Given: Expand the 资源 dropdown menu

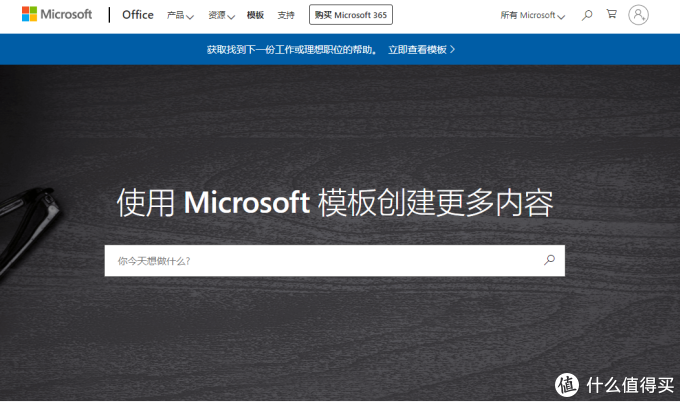Looking at the screenshot, I should (221, 15).
